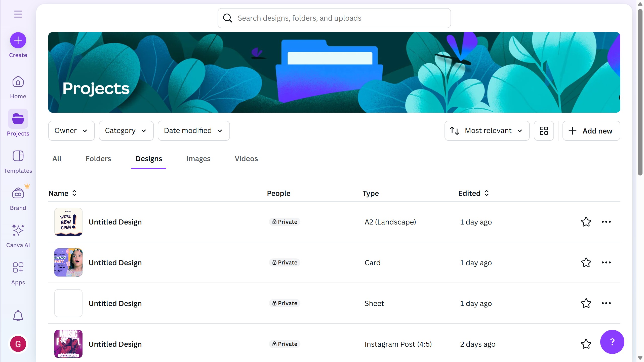This screenshot has width=644, height=362.
Task: Expand the Category filter dropdown
Action: 126,131
